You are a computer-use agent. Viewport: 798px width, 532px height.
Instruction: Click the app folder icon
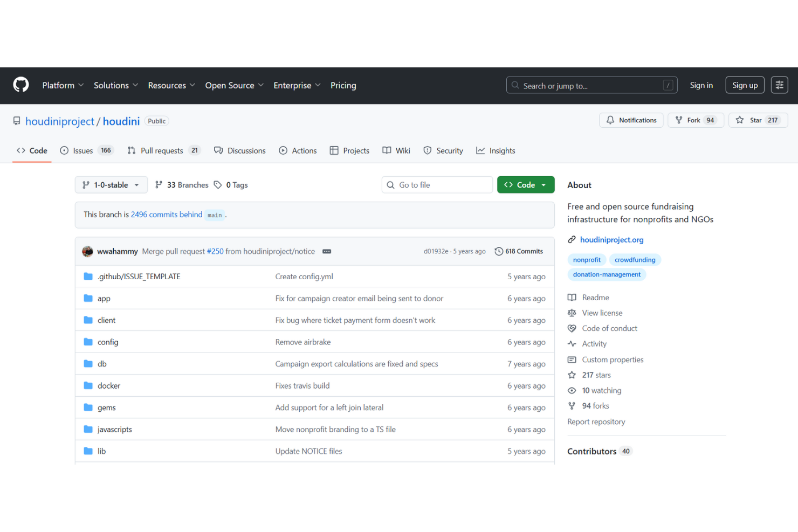point(88,298)
